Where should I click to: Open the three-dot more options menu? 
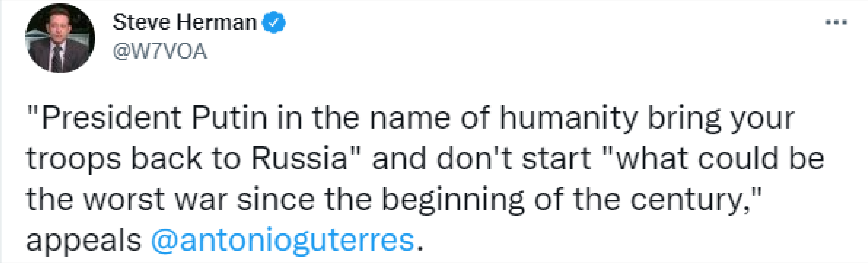click(x=836, y=23)
